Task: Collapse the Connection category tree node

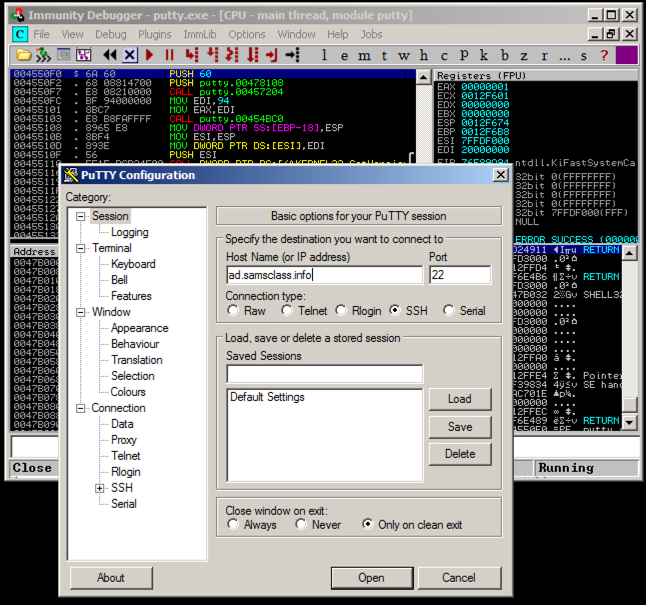Action: click(x=80, y=408)
